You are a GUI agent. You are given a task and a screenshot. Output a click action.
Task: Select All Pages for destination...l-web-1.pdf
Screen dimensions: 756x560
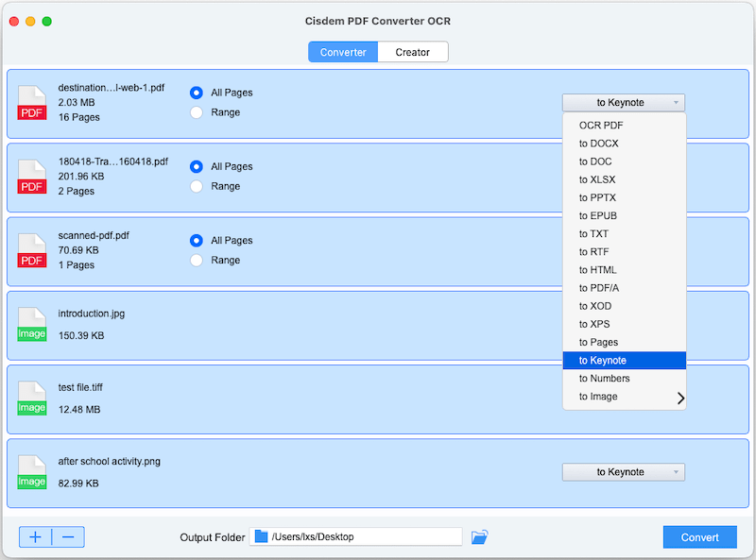coord(197,92)
